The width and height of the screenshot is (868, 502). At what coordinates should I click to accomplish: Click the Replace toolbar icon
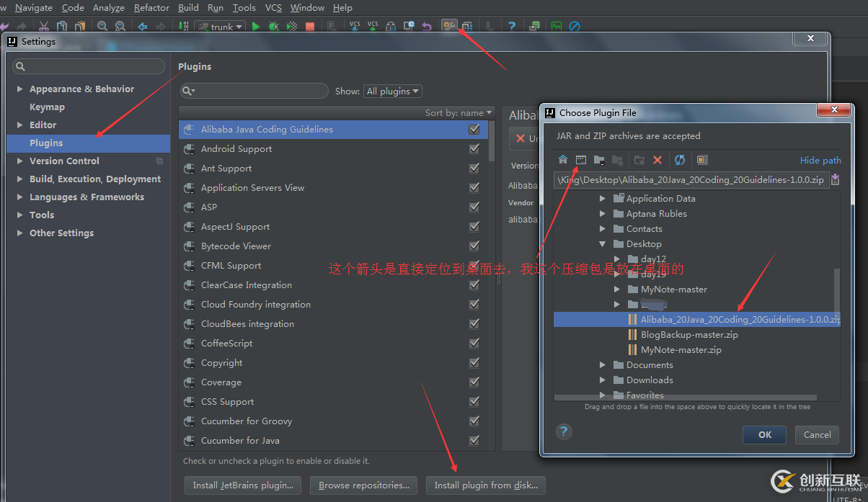(x=120, y=27)
